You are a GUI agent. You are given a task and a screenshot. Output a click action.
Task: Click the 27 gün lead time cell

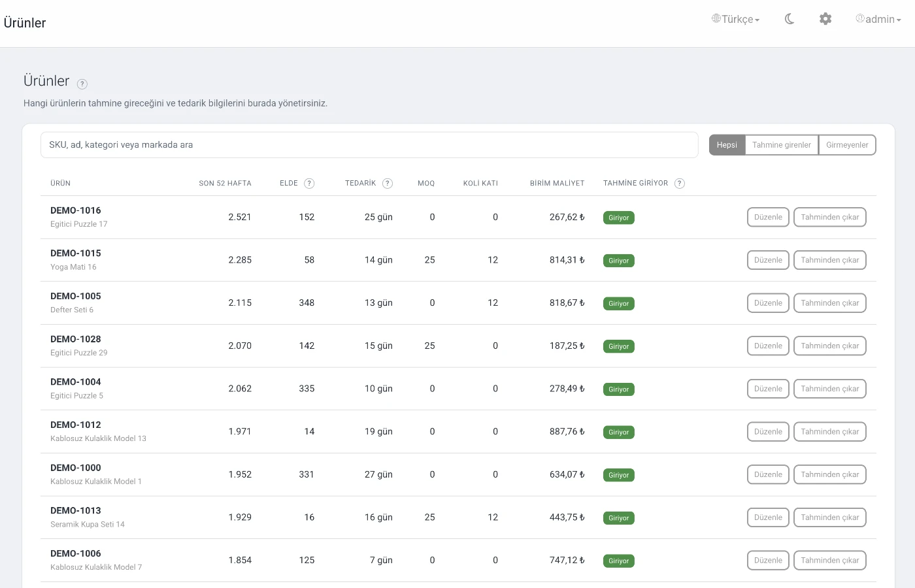[x=378, y=474]
